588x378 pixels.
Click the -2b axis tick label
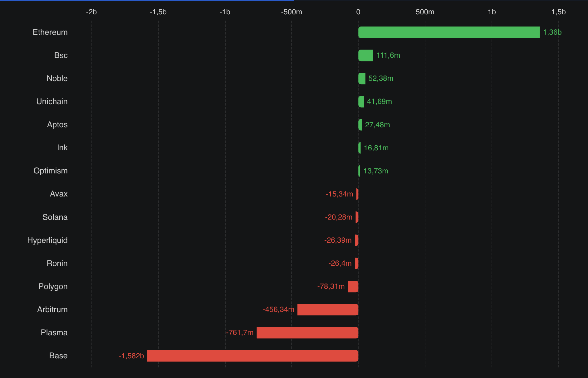(91, 12)
